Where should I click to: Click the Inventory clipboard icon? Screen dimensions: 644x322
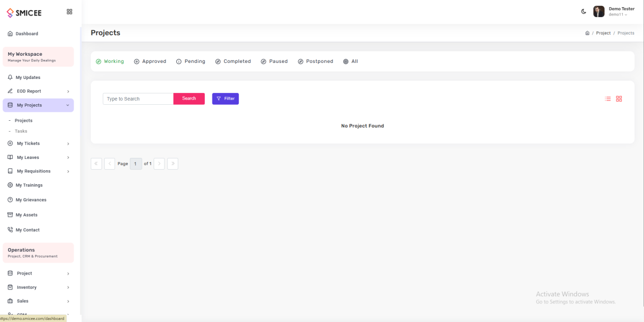point(10,287)
